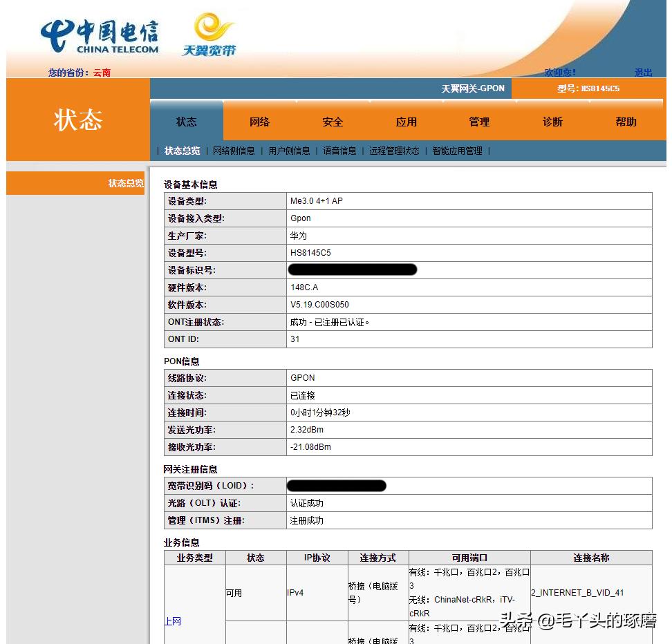672x644 pixels.
Task: Open the 管理 (Management) tab
Action: point(479,122)
